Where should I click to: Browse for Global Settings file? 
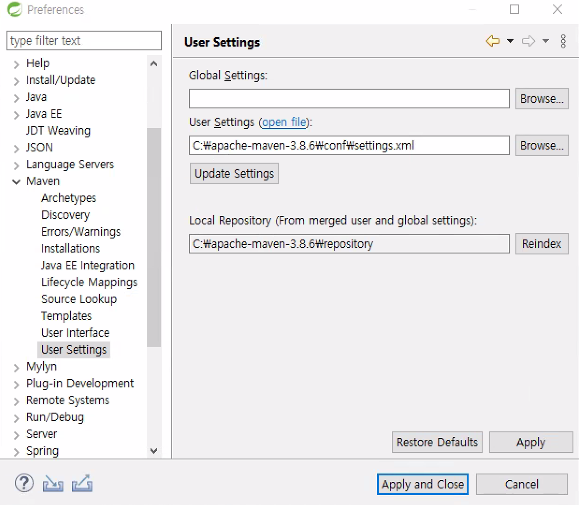click(x=542, y=99)
